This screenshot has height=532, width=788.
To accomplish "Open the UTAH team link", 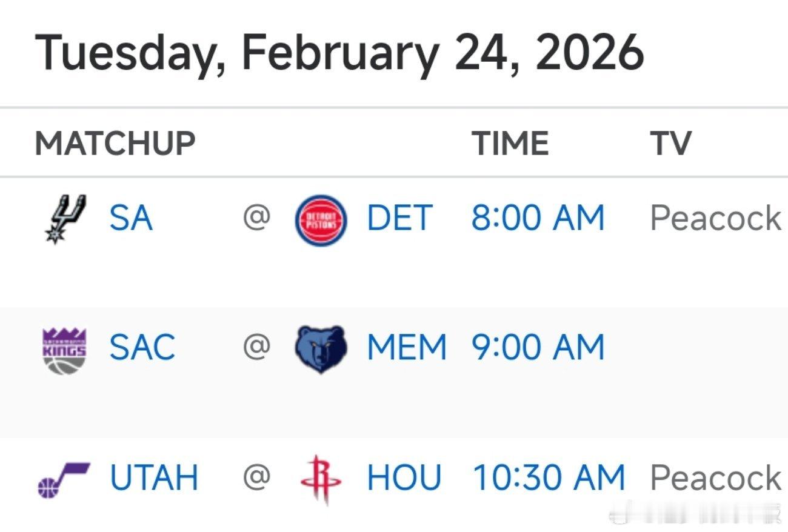I will [154, 477].
